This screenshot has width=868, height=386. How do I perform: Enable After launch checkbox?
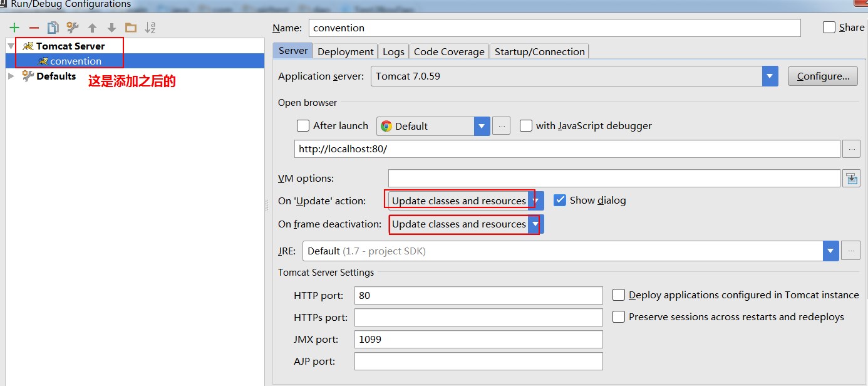point(303,126)
